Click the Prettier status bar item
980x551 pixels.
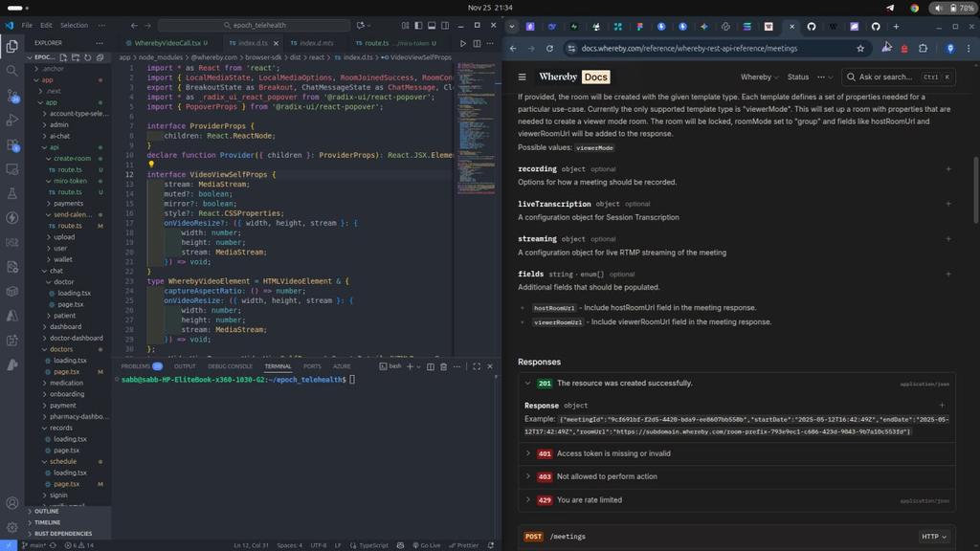464,545
